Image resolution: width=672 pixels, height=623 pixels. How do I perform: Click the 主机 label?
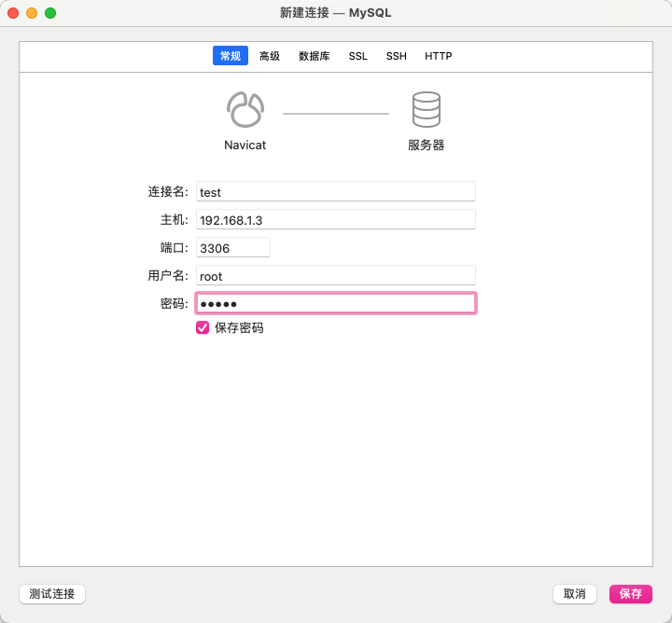coord(174,220)
